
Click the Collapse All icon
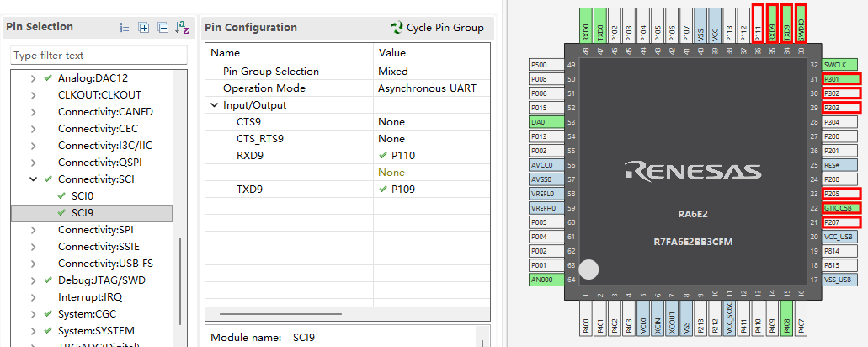tap(162, 28)
